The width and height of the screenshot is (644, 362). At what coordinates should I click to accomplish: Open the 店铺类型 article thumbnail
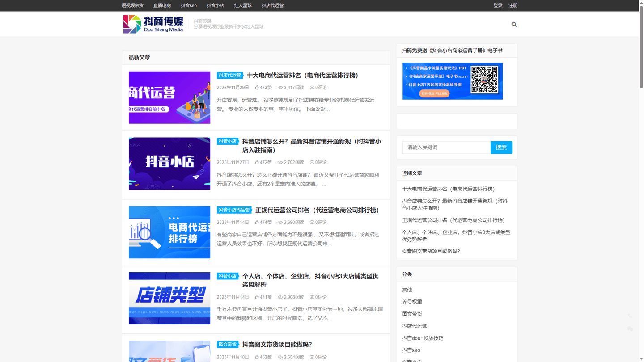click(169, 298)
